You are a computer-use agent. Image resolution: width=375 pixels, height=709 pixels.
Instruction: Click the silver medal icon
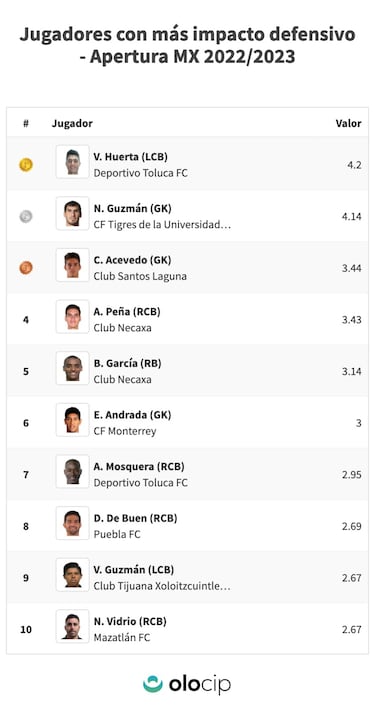[x=26, y=216]
